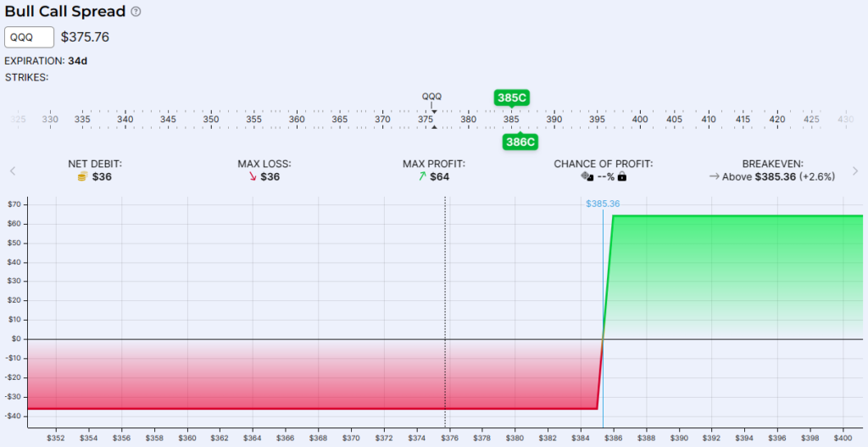Click the right arrow icon before breakeven text
The width and height of the screenshot is (868, 447).
[x=714, y=176]
